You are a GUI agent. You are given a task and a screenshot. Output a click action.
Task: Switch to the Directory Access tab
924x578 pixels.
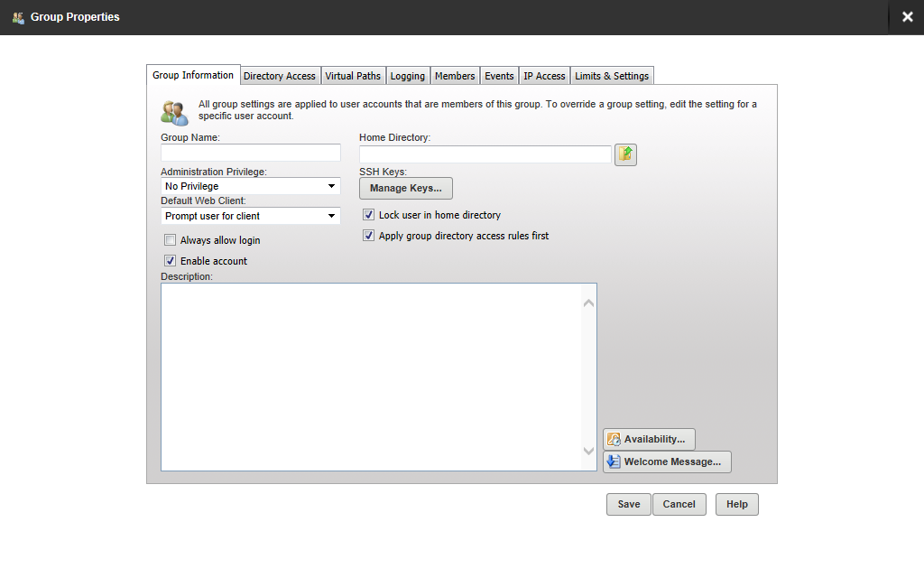pyautogui.click(x=279, y=76)
